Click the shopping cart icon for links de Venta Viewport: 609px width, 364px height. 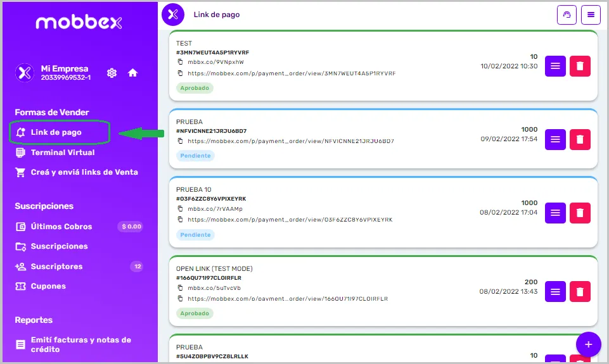[x=20, y=172]
